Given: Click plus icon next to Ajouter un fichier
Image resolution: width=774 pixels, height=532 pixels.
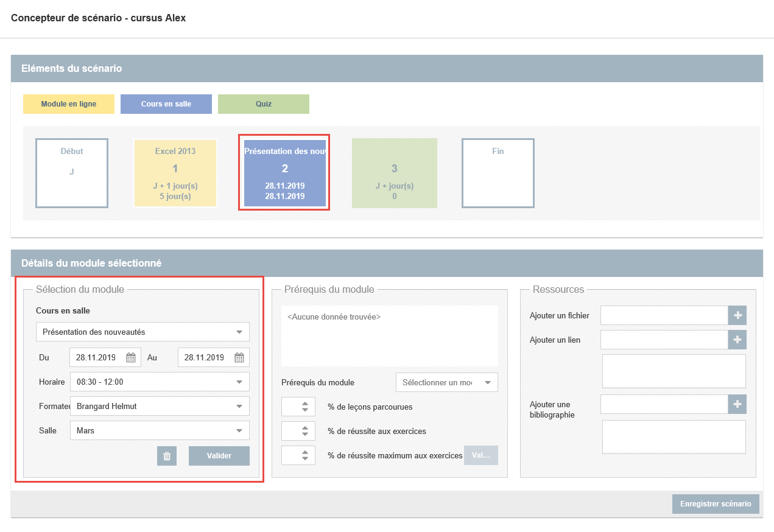Looking at the screenshot, I should pos(737,315).
